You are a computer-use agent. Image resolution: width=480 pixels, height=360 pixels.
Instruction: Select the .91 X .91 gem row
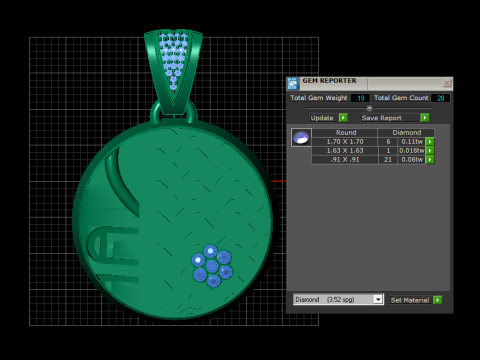(x=373, y=160)
